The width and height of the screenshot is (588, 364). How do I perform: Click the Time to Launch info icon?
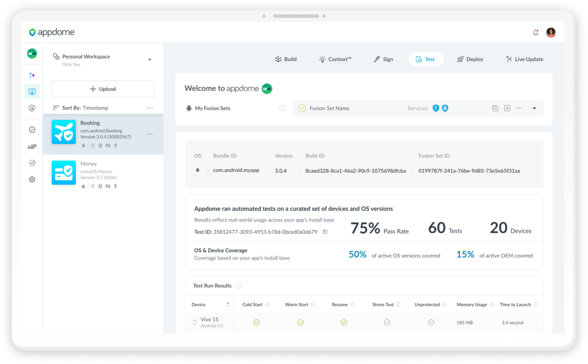(536, 304)
